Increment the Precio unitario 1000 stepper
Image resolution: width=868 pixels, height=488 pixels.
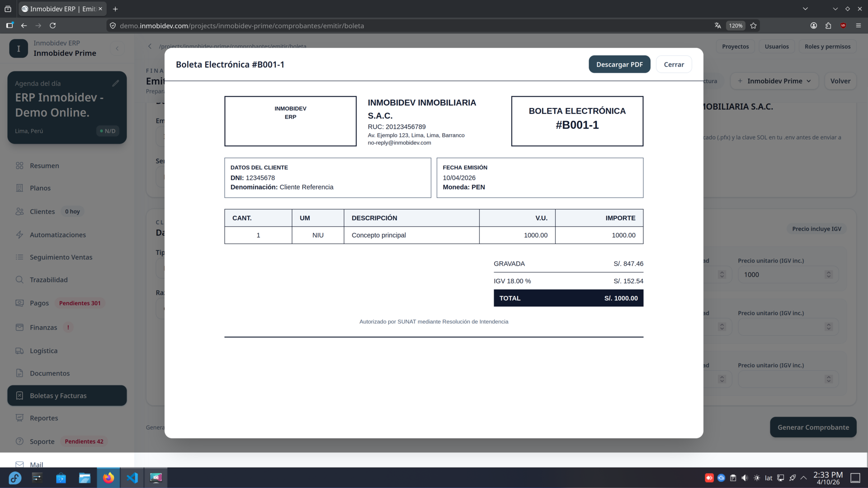pyautogui.click(x=828, y=272)
